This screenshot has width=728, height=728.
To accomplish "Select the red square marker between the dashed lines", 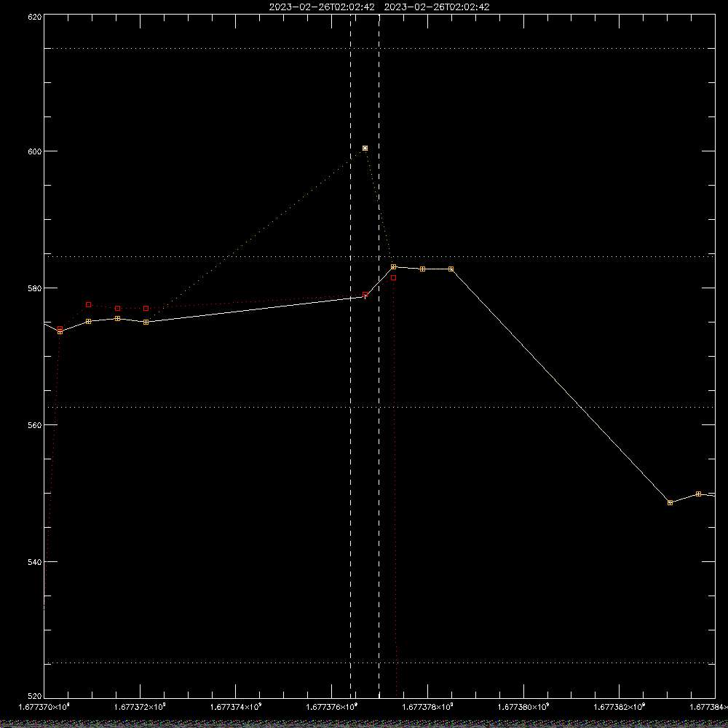I will point(365,294).
